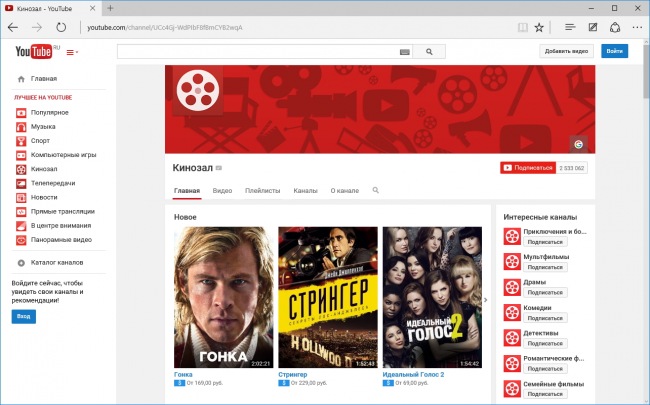Click the browser forward arrow
Viewport: 650px width, 405px height.
pos(37,27)
